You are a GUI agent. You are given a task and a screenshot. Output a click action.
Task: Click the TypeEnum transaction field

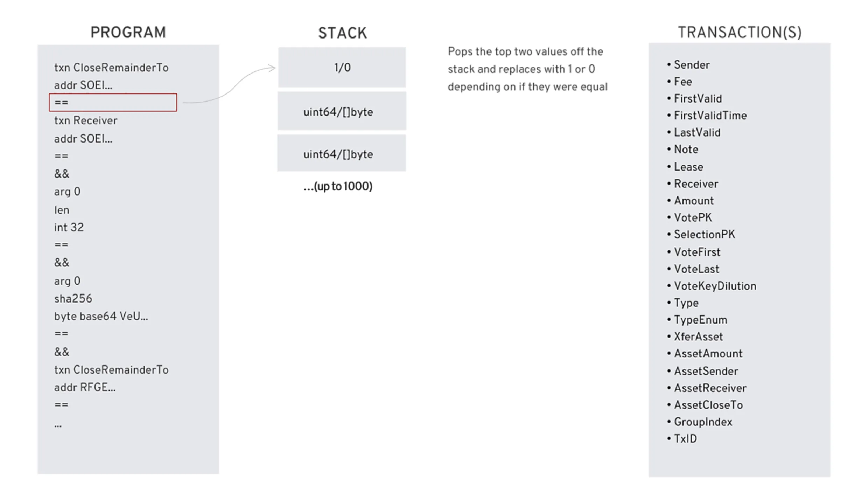point(700,320)
